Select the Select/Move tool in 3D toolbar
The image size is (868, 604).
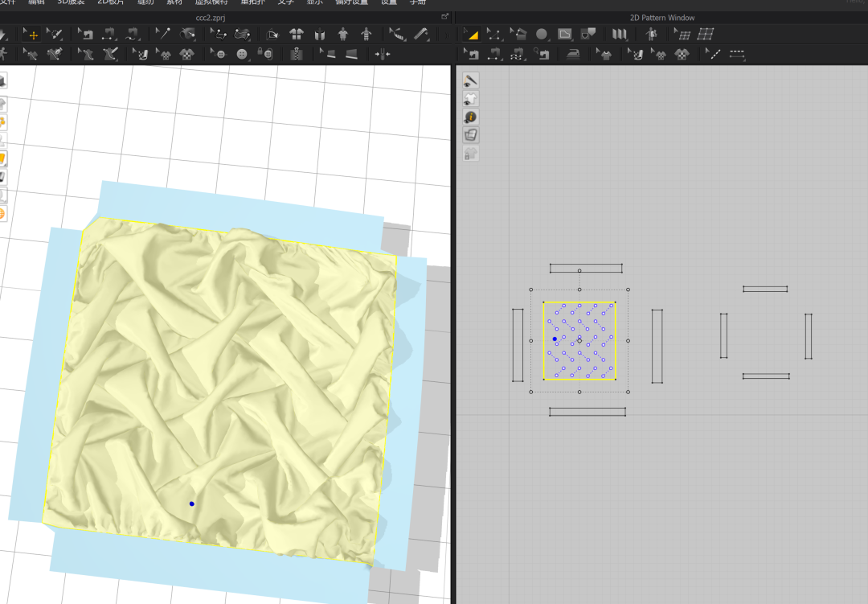coord(31,35)
